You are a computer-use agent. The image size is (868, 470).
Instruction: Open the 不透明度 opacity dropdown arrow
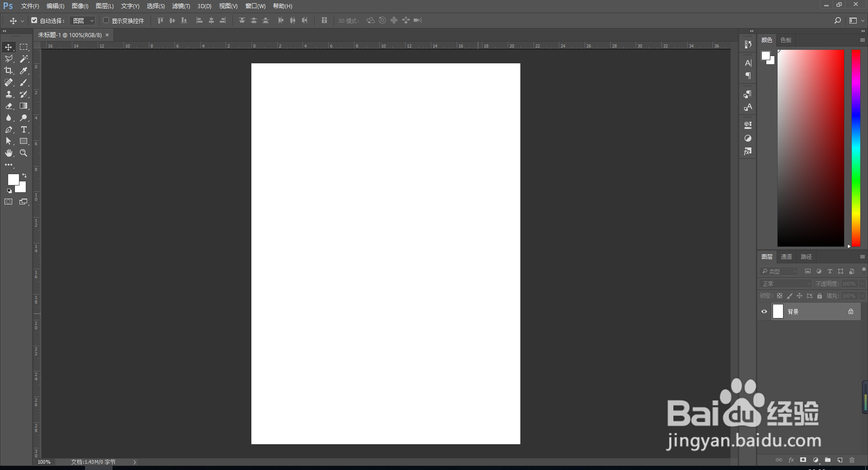[863, 284]
